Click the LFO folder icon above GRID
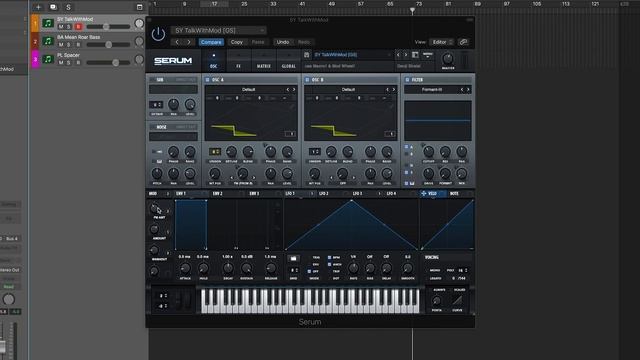Image resolution: width=640 pixels, height=360 pixels. (293, 258)
